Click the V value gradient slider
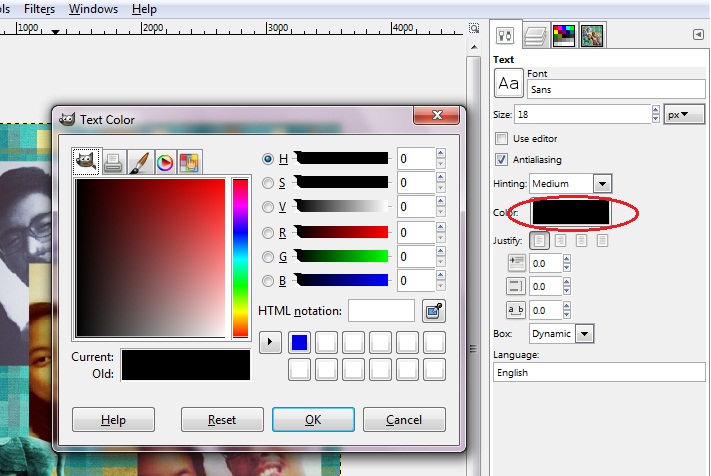 342,207
